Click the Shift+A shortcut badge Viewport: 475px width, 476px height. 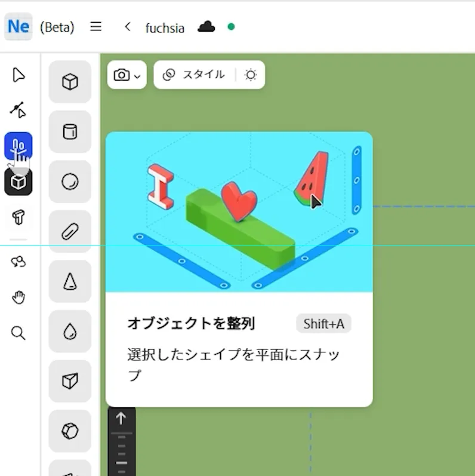click(x=323, y=324)
